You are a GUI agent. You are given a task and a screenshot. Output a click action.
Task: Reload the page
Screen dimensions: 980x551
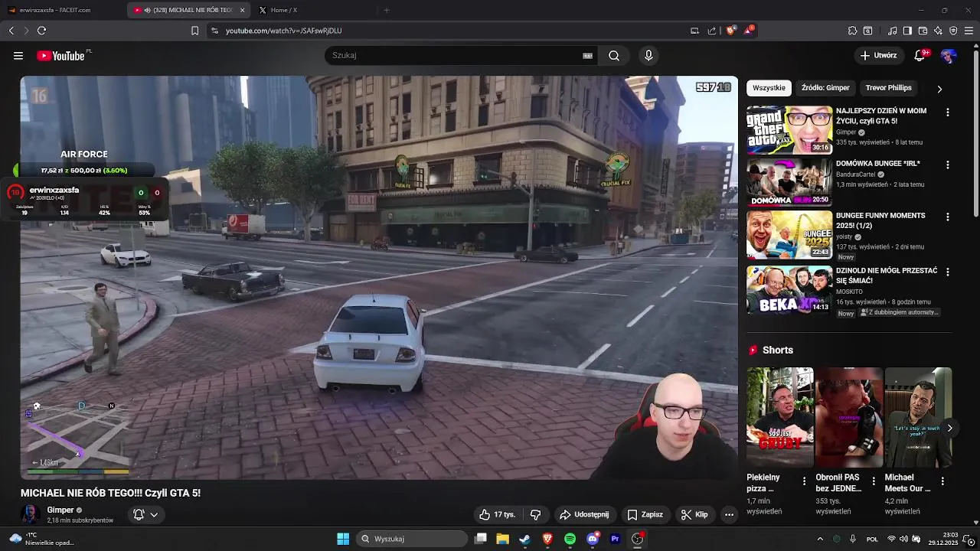click(x=41, y=31)
